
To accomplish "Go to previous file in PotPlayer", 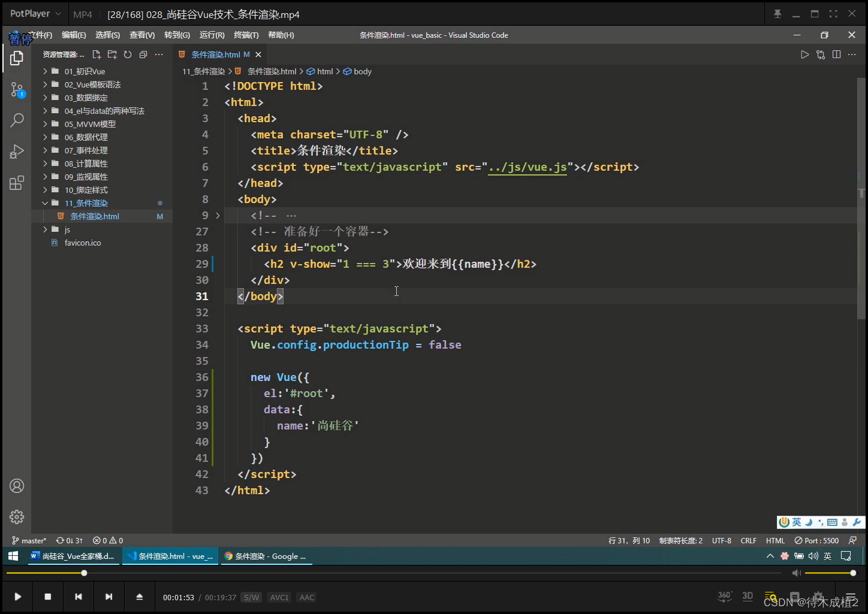I will pyautogui.click(x=79, y=597).
